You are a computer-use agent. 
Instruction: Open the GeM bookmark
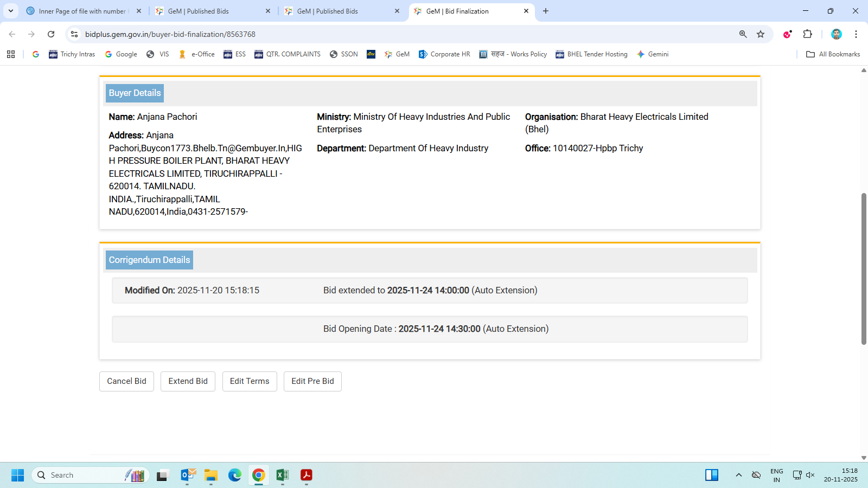point(397,54)
